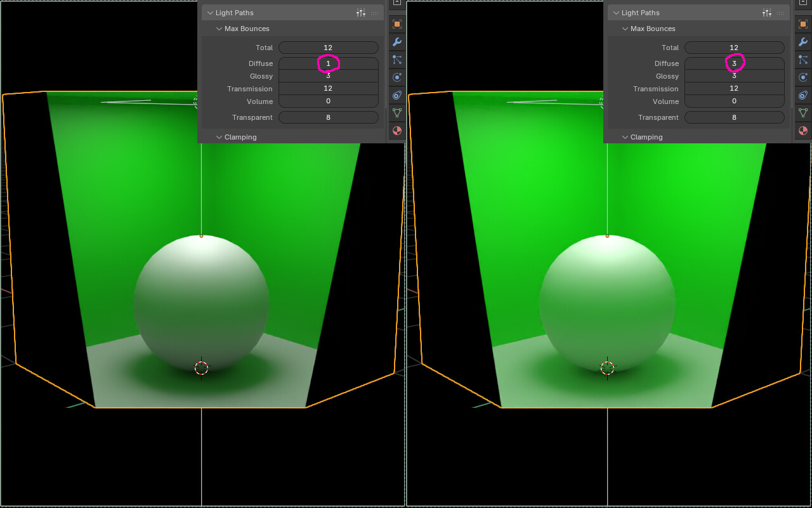Image resolution: width=812 pixels, height=508 pixels.
Task: Open the Material properties tab in right panel
Action: [x=803, y=131]
